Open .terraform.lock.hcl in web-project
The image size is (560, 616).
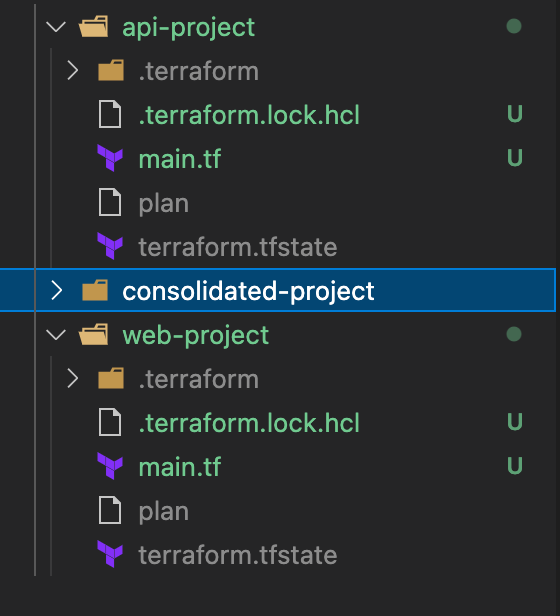coord(249,423)
